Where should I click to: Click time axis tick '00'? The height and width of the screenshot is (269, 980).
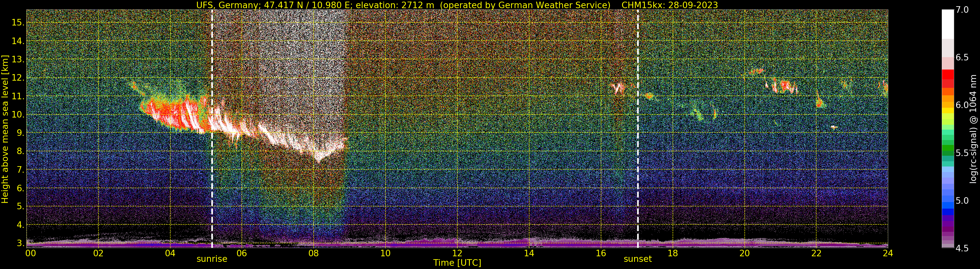(x=30, y=253)
